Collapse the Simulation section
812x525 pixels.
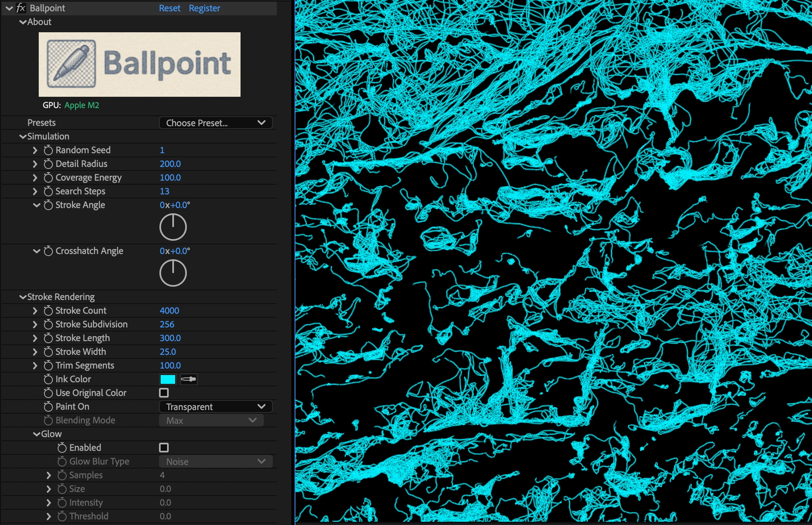[23, 137]
